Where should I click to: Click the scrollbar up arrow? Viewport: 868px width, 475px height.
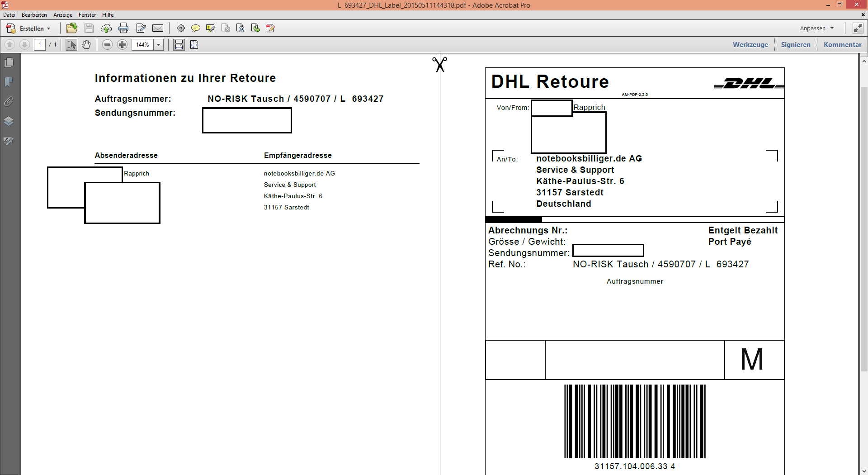pyautogui.click(x=864, y=61)
